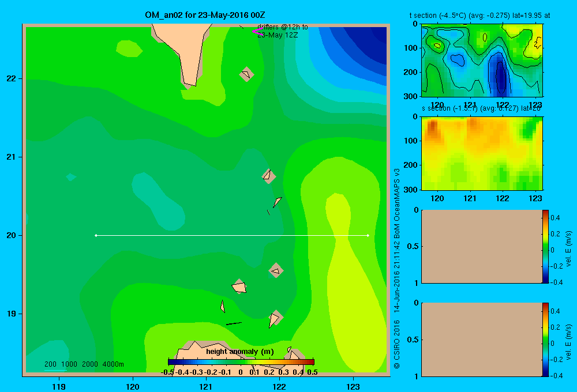
Task: Click longitude label 123 on map's bottom axis
Action: [353, 386]
